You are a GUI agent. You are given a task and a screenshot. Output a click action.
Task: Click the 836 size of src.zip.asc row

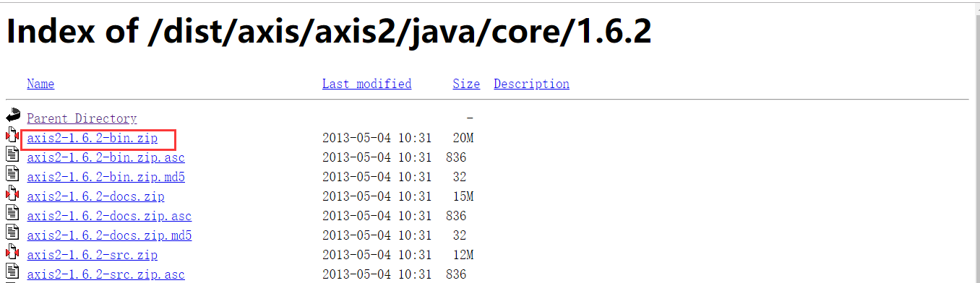(456, 274)
